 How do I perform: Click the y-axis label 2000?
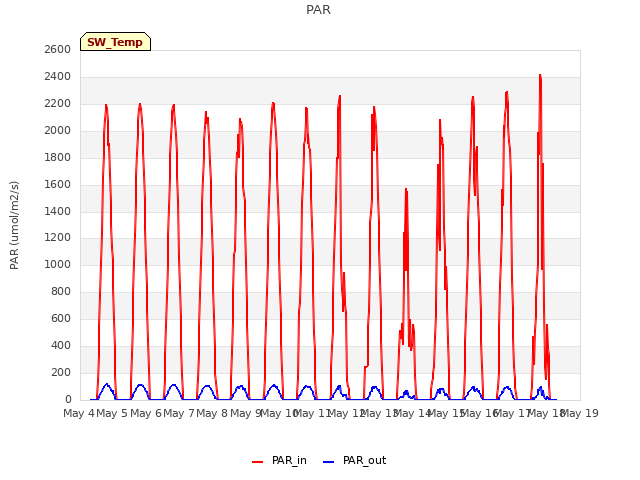[58, 130]
